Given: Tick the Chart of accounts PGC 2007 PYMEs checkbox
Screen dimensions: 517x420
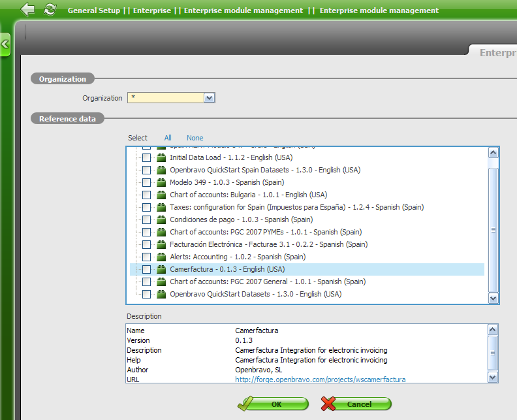Looking at the screenshot, I should click(146, 233).
